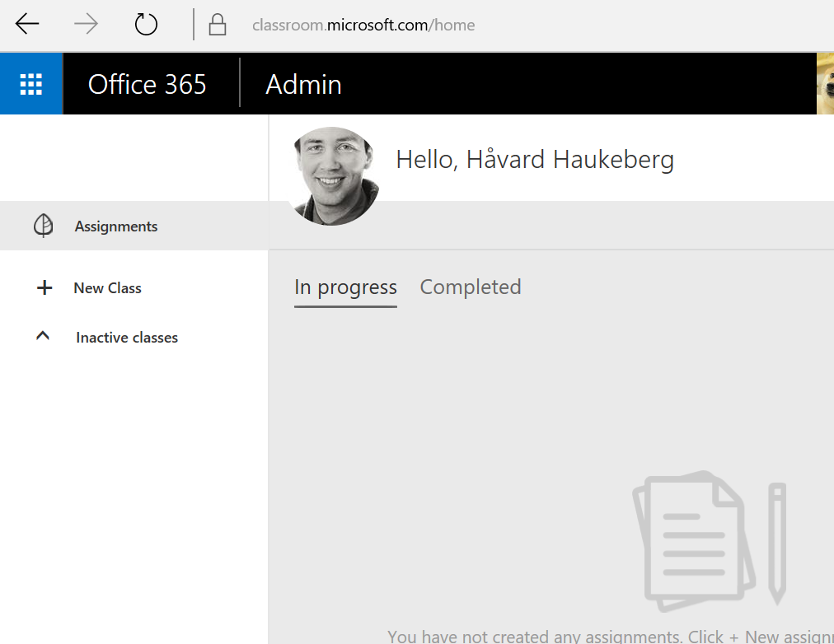Viewport: 834px width, 644px height.
Task: Click Håvard Haukeberg's profile photo
Action: 334,175
